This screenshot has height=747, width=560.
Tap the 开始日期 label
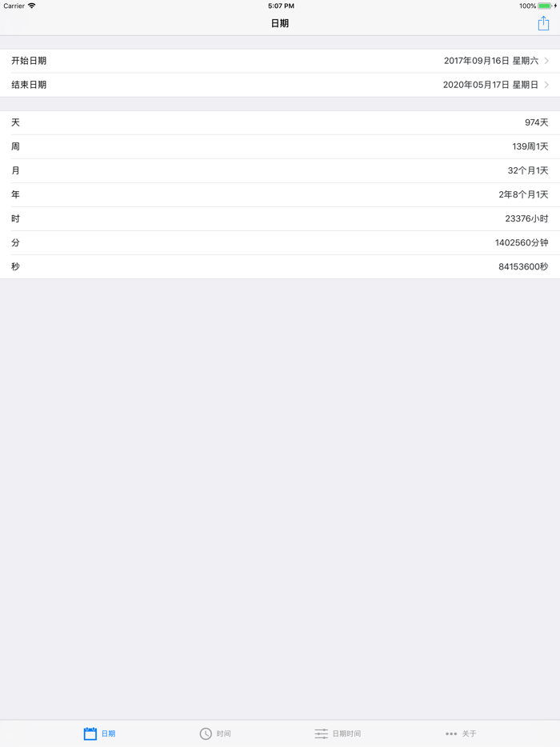29,61
